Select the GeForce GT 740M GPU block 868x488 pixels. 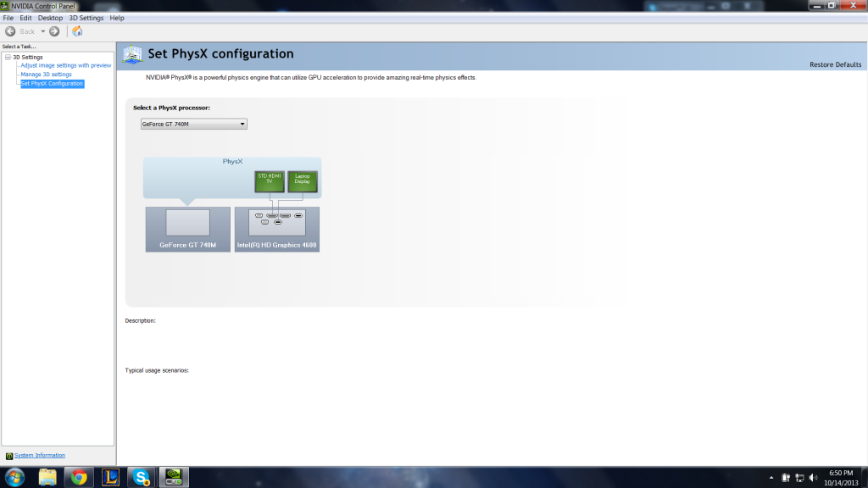[x=187, y=229]
